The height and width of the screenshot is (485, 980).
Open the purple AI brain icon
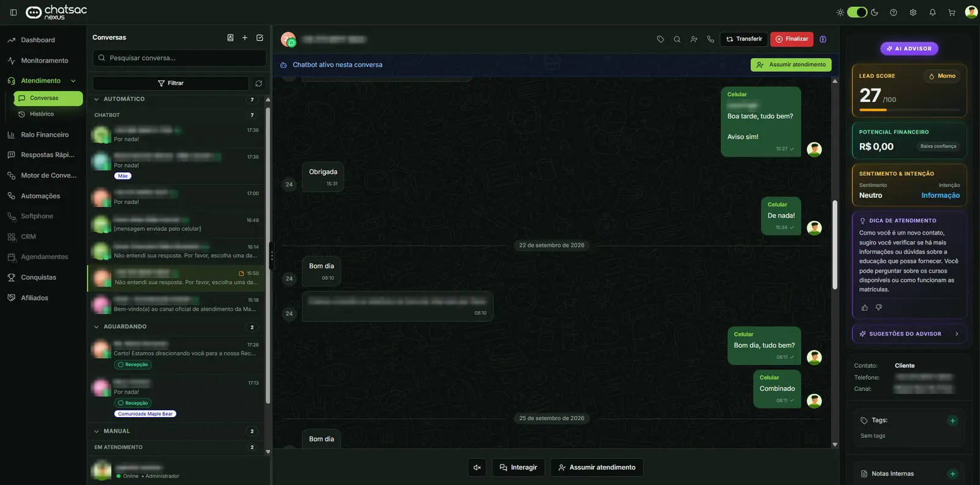pos(823,39)
